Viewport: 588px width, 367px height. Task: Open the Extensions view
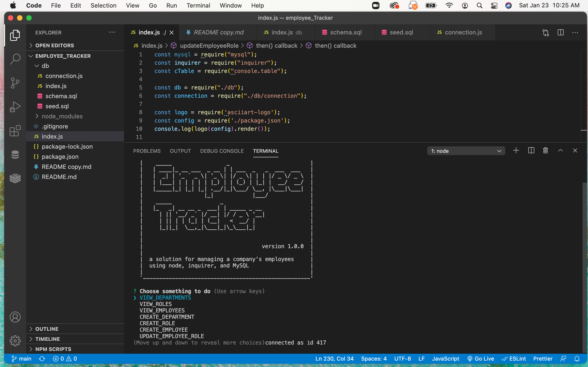click(15, 131)
